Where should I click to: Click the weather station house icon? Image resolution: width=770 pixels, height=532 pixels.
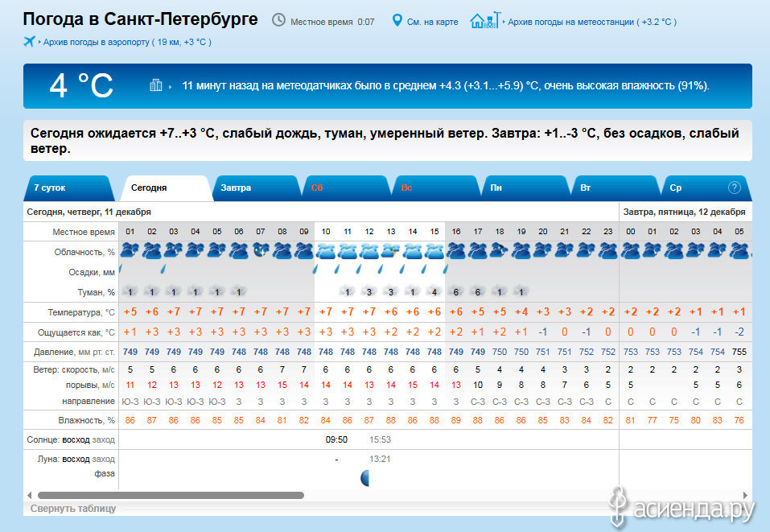point(482,20)
